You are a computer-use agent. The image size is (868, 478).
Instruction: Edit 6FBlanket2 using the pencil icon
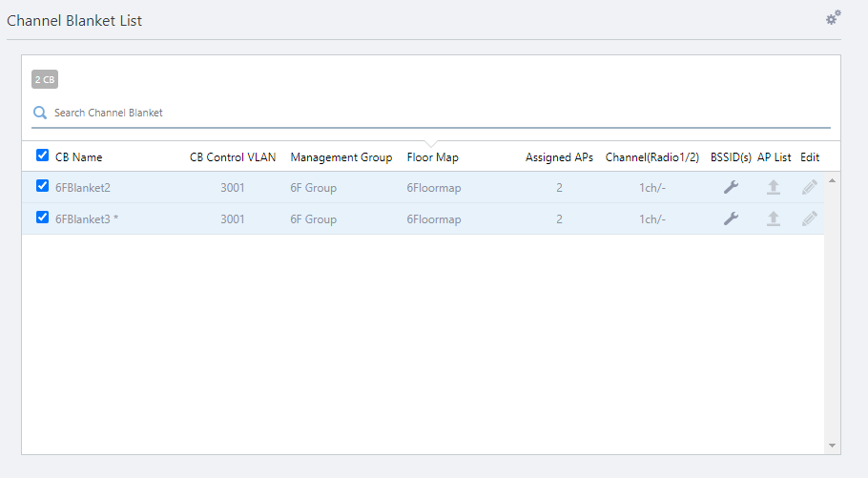click(810, 188)
